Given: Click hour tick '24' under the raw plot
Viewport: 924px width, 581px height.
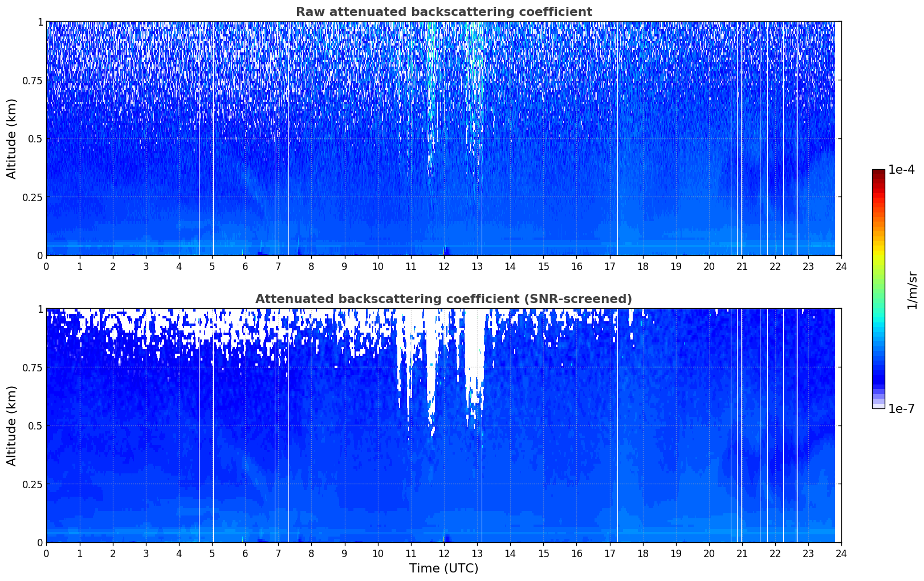Looking at the screenshot, I should pos(841,266).
